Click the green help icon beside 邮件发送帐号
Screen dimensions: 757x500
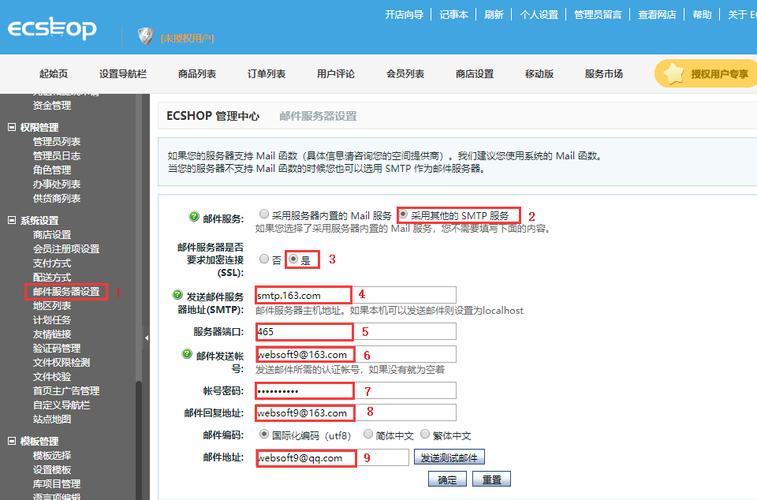coord(187,354)
